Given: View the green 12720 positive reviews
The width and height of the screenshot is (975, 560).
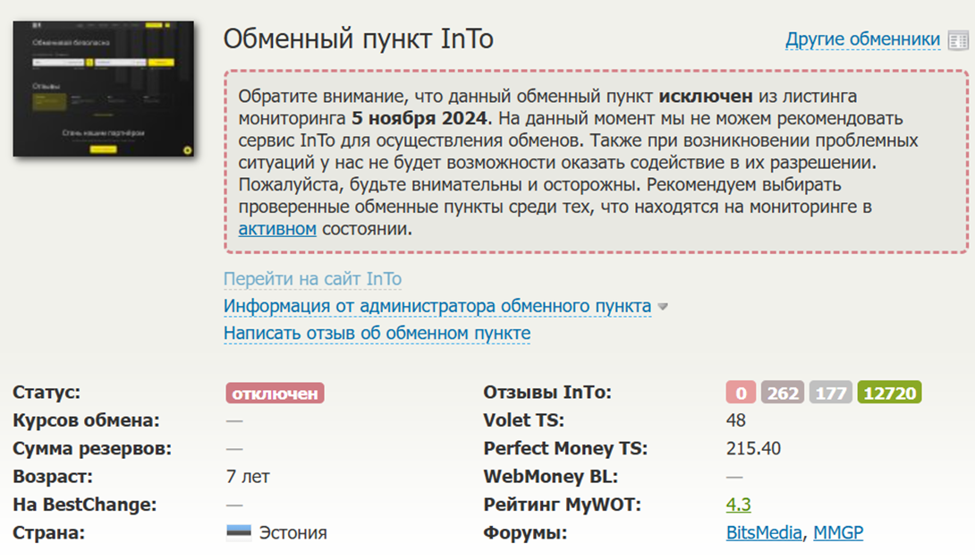Looking at the screenshot, I should (889, 394).
